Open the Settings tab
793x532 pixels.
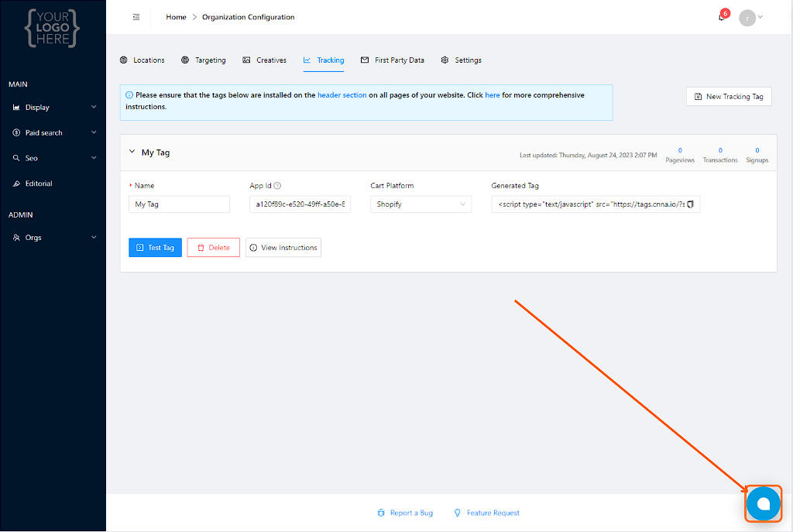(462, 60)
